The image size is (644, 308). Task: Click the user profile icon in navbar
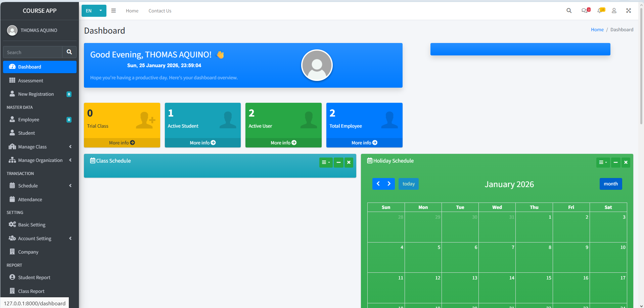point(614,11)
